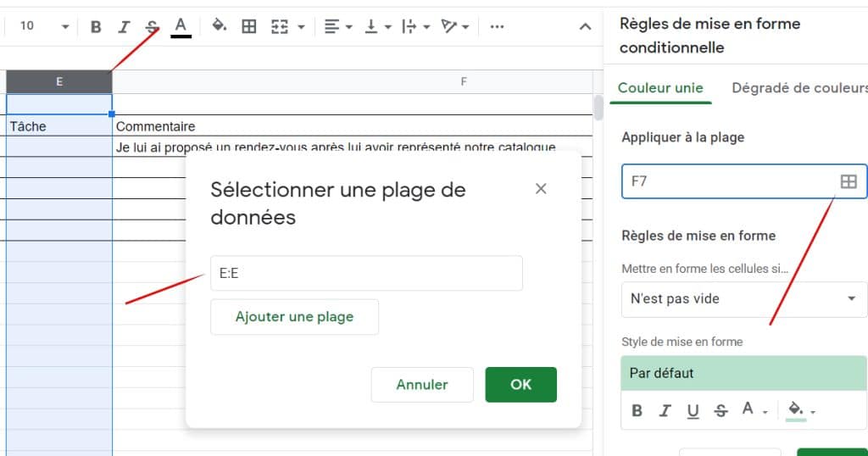Viewport: 868px width, 456px height.
Task: Confirm the range with OK
Action: [x=521, y=385]
